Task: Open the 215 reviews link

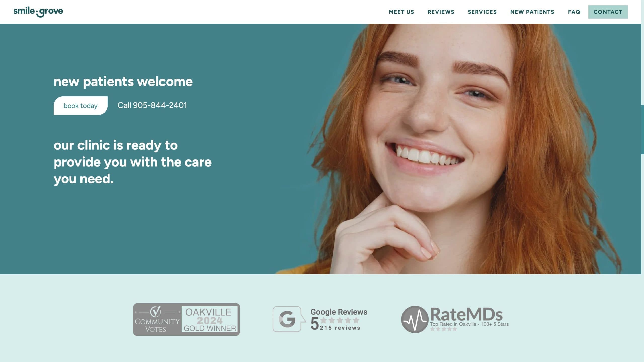Action: 340,328
